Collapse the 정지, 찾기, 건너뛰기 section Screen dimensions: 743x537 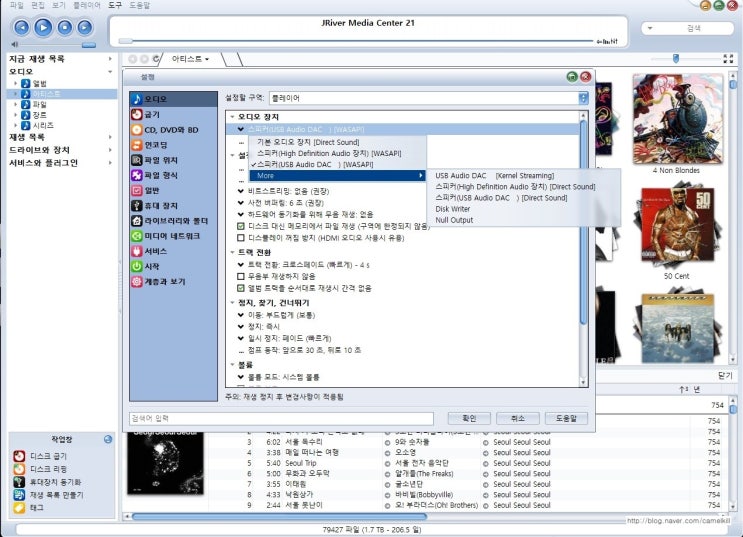(x=232, y=302)
